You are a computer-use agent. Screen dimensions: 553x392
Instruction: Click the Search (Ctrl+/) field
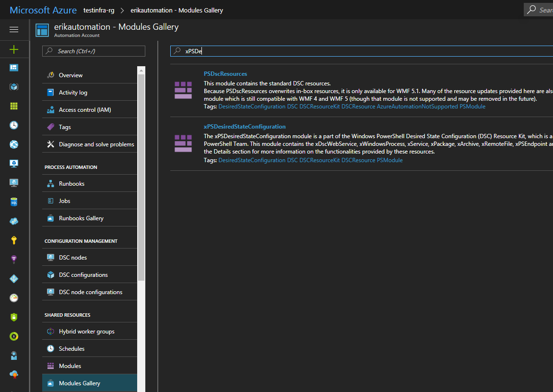click(93, 51)
